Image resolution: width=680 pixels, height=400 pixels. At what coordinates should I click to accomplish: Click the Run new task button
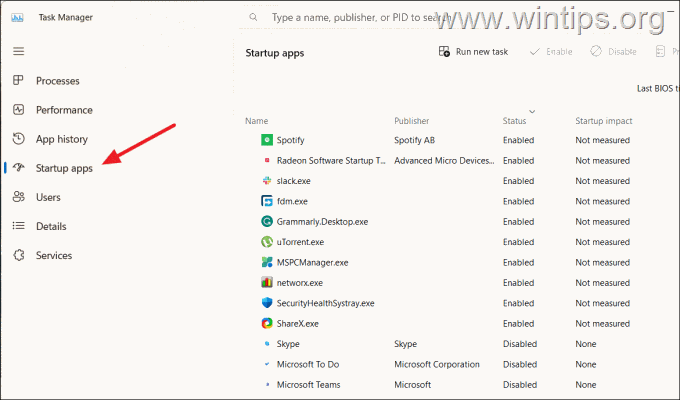coord(473,52)
